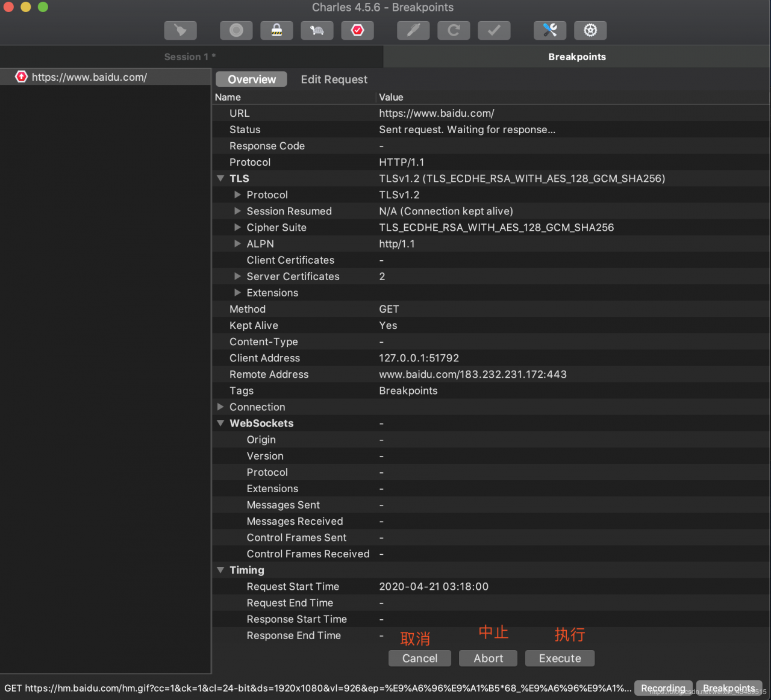Click Request Start Time value 2020-04-21 03:18:00
The width and height of the screenshot is (771, 700).
tap(434, 586)
